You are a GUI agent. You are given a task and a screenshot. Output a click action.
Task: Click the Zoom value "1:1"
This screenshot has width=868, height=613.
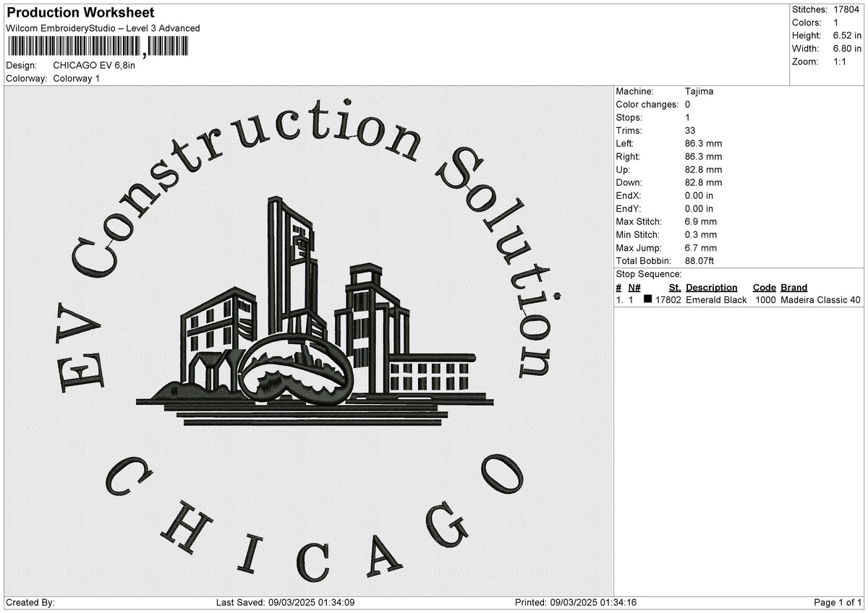[x=841, y=61]
